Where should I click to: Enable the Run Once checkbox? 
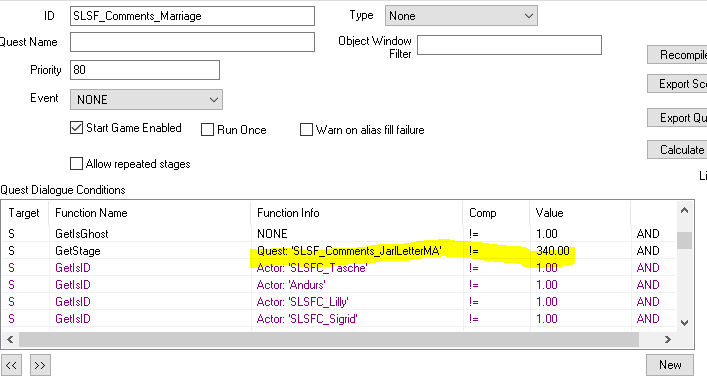[207, 130]
